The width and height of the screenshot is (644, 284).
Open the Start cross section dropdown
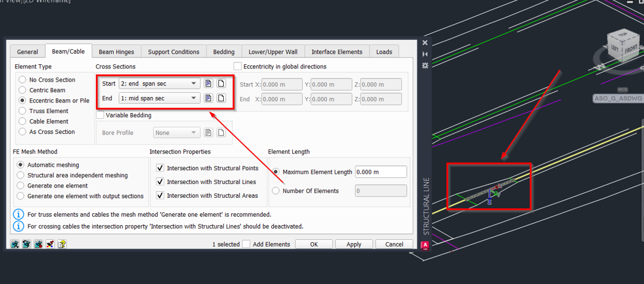[193, 84]
